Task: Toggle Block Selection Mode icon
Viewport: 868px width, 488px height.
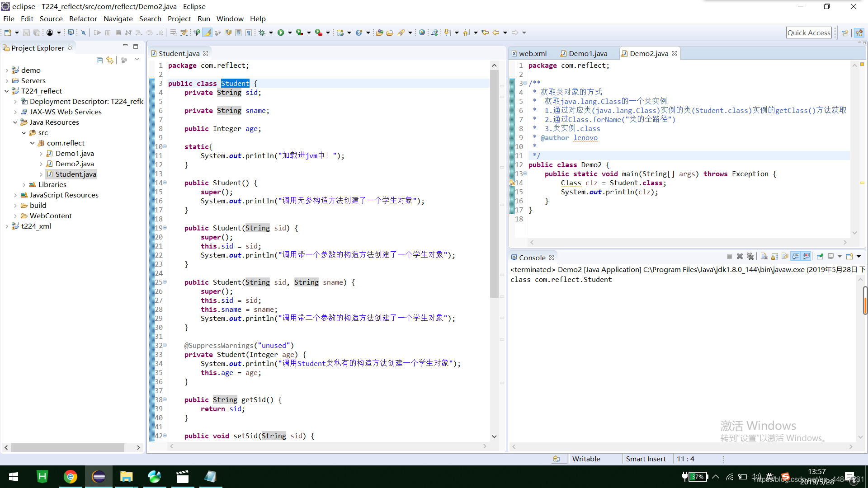Action: 238,33
